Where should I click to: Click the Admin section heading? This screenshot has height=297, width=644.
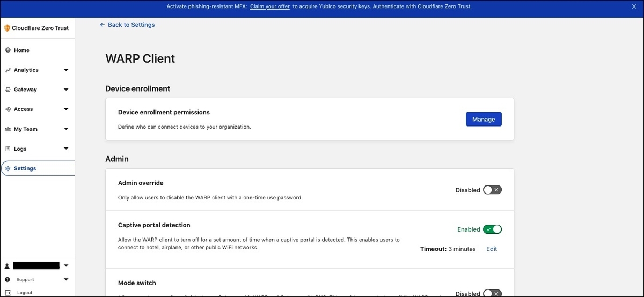pos(116,159)
